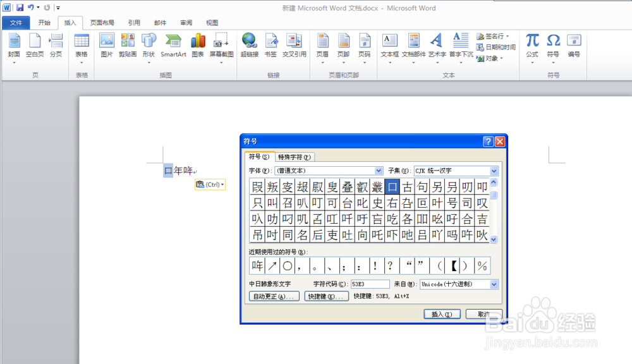Expand the Subset (子集) combo box
632x364 pixels.
click(x=494, y=171)
